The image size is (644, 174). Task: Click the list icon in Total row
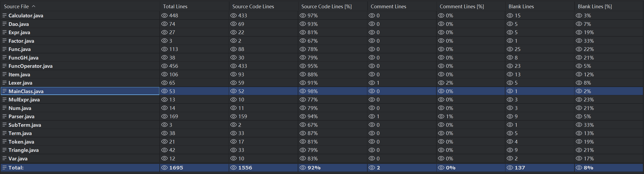[x=5, y=168]
